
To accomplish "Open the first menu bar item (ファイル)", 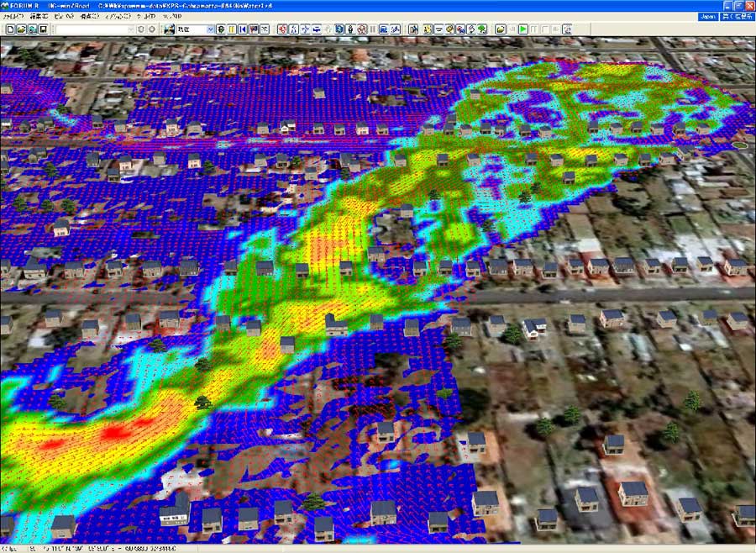I will pyautogui.click(x=13, y=17).
